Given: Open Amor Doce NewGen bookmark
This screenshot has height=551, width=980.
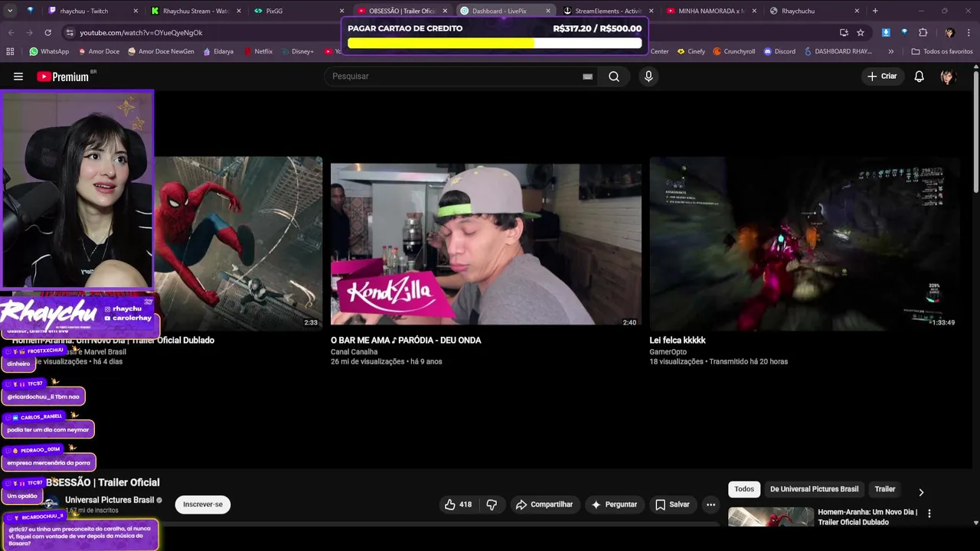Looking at the screenshot, I should [x=161, y=51].
